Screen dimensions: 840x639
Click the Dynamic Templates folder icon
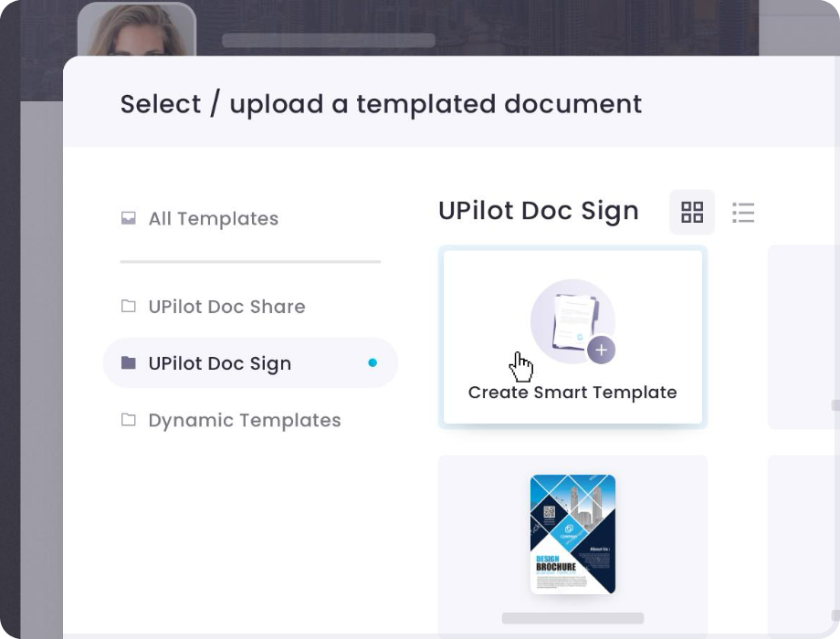click(128, 419)
